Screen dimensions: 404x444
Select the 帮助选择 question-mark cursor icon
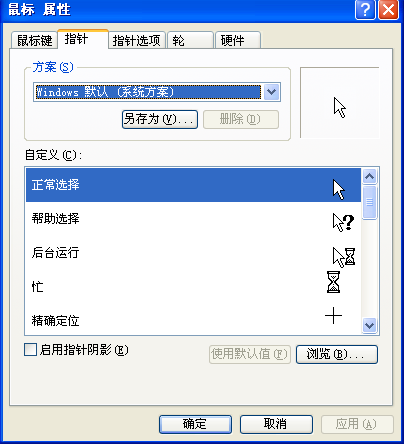point(343,223)
